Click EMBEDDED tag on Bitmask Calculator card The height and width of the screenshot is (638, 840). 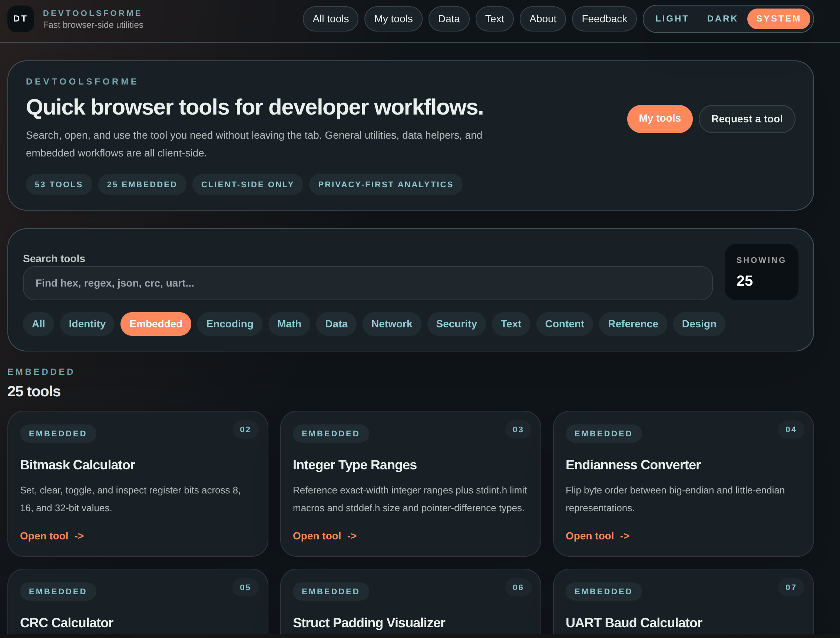coord(58,434)
